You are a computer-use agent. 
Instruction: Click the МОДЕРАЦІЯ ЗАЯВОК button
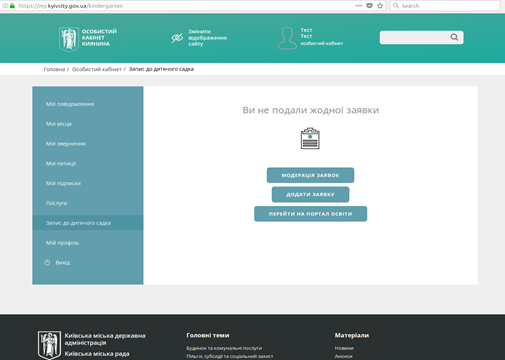click(310, 175)
